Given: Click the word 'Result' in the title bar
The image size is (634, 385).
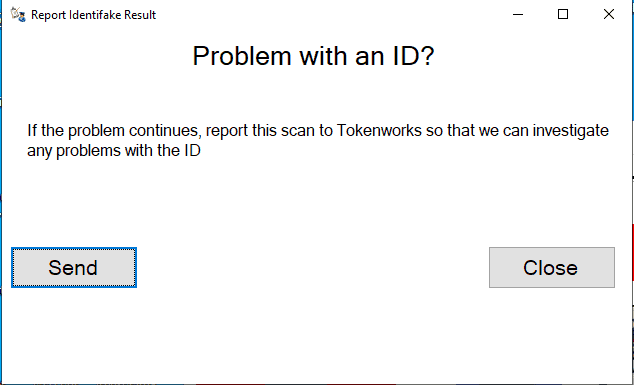Looking at the screenshot, I should [138, 15].
